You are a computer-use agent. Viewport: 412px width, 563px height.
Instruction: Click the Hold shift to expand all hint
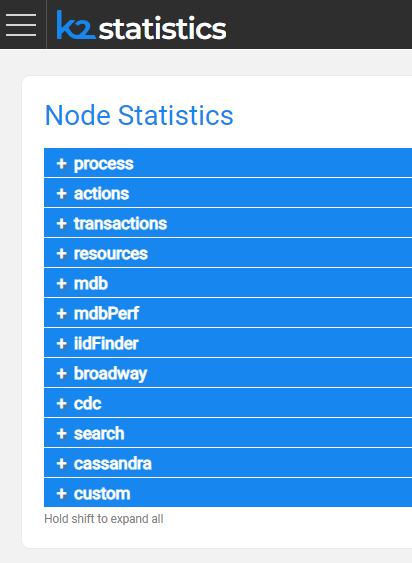(103, 519)
